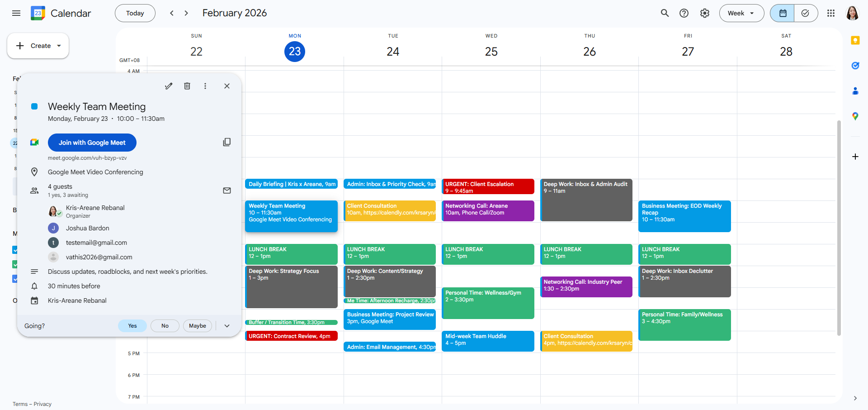Open the Settings gear menu

coord(704,13)
